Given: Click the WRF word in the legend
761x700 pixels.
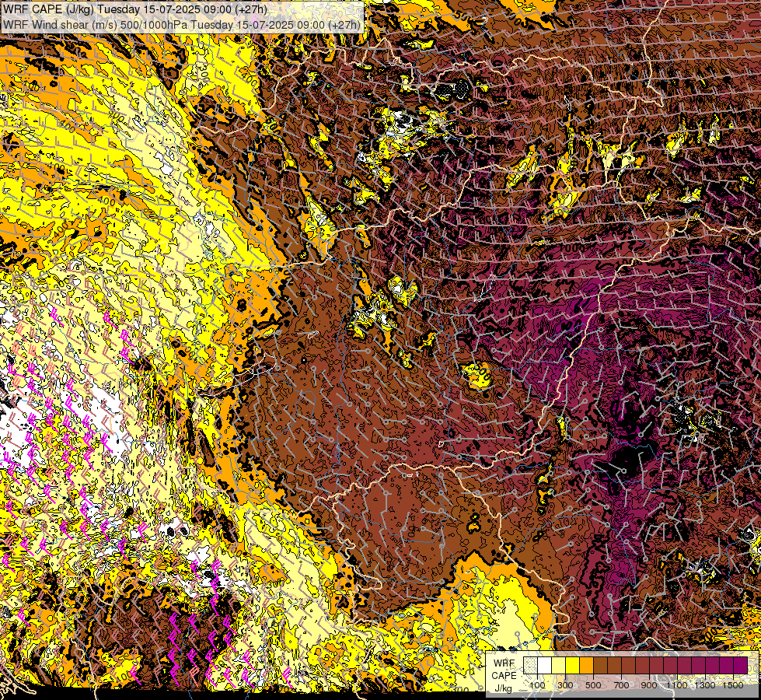Looking at the screenshot, I should pyautogui.click(x=504, y=663).
